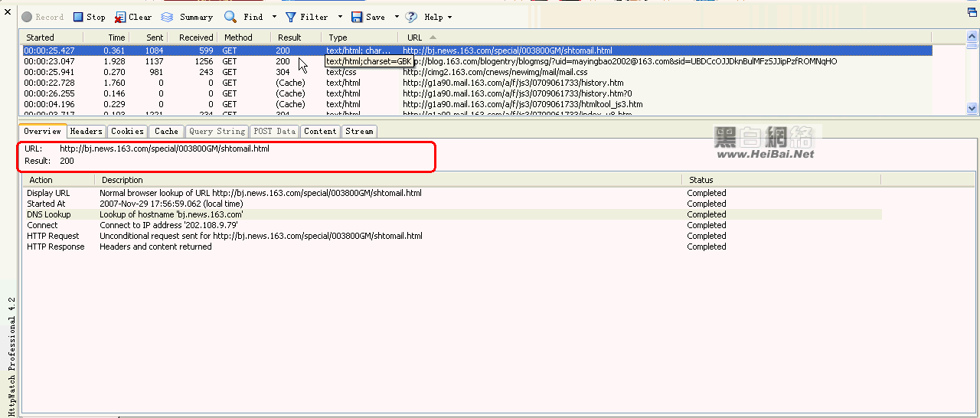980x418 pixels.
Task: Open the Summary view
Action: pyautogui.click(x=187, y=17)
